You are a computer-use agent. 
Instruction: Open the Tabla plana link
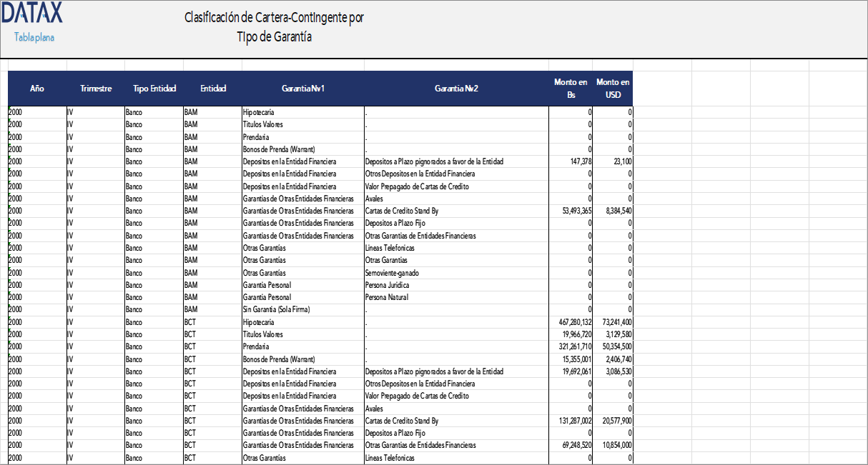pyautogui.click(x=35, y=37)
